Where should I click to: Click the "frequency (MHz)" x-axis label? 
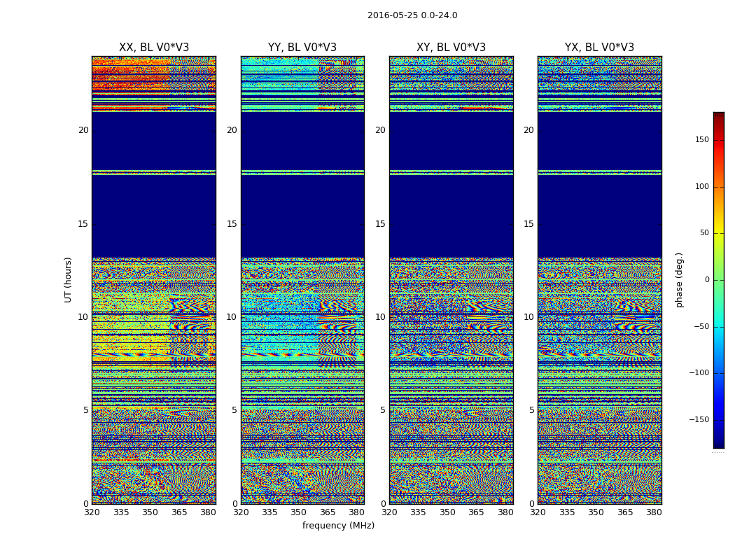338,526
